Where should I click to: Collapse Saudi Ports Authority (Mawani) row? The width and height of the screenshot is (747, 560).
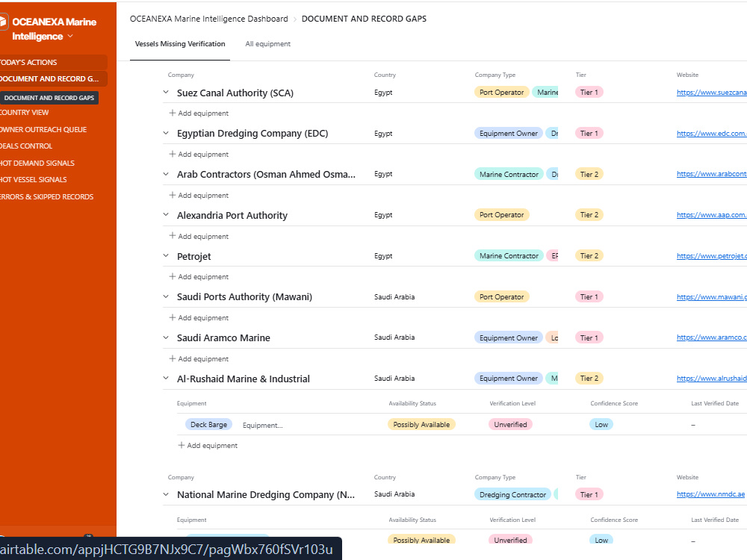point(166,296)
